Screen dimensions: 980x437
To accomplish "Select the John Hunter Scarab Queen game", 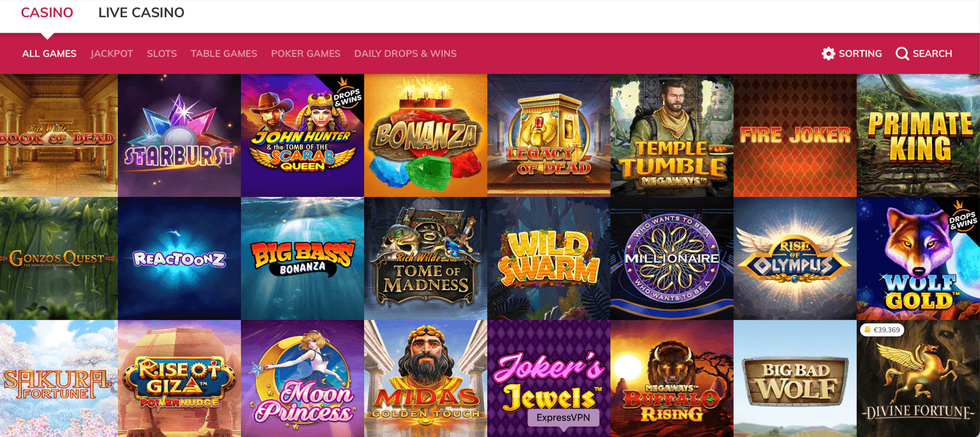I will 303,136.
